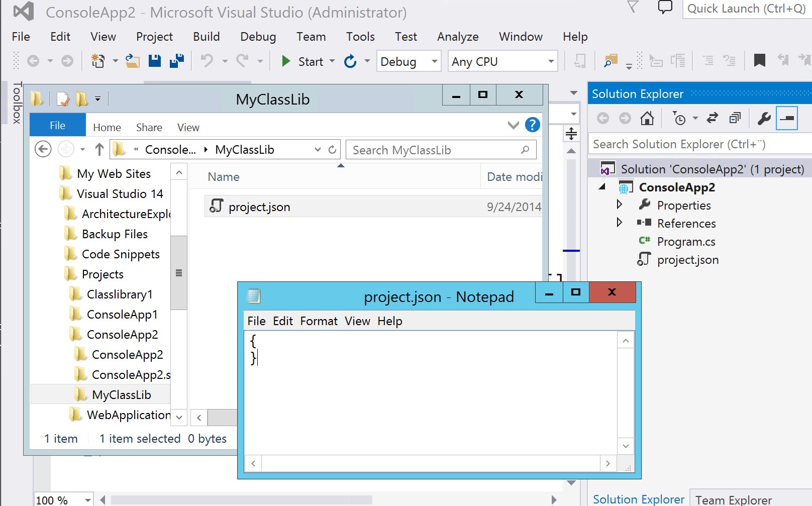This screenshot has width=812, height=506.
Task: Click the Navigate Backward toolbar icon
Action: tap(33, 61)
